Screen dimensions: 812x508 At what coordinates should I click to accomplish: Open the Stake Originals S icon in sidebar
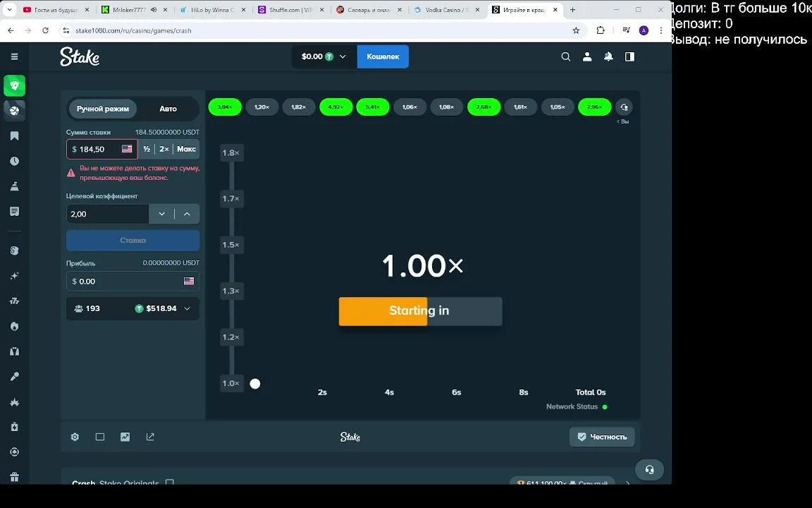pyautogui.click(x=15, y=250)
